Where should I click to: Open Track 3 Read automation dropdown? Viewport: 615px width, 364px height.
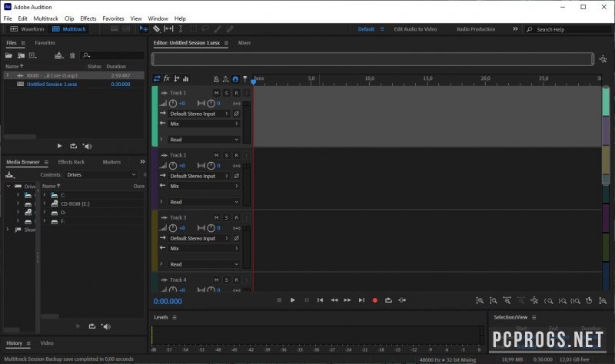204,264
